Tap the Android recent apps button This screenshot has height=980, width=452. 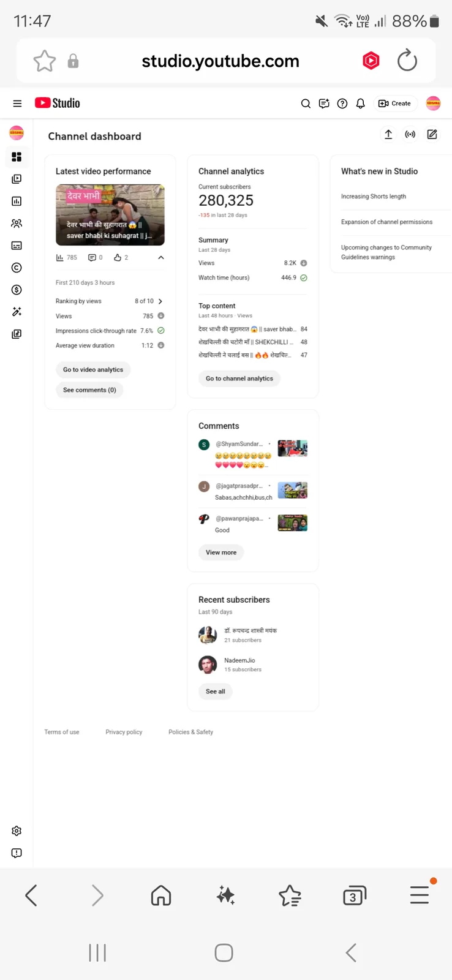(x=97, y=953)
